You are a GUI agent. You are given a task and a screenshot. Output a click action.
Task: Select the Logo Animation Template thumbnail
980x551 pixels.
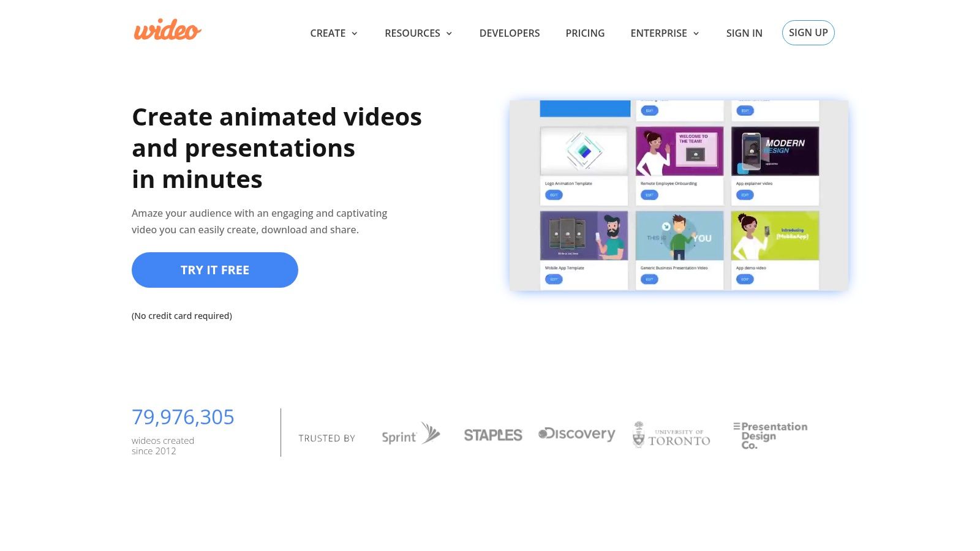point(584,151)
